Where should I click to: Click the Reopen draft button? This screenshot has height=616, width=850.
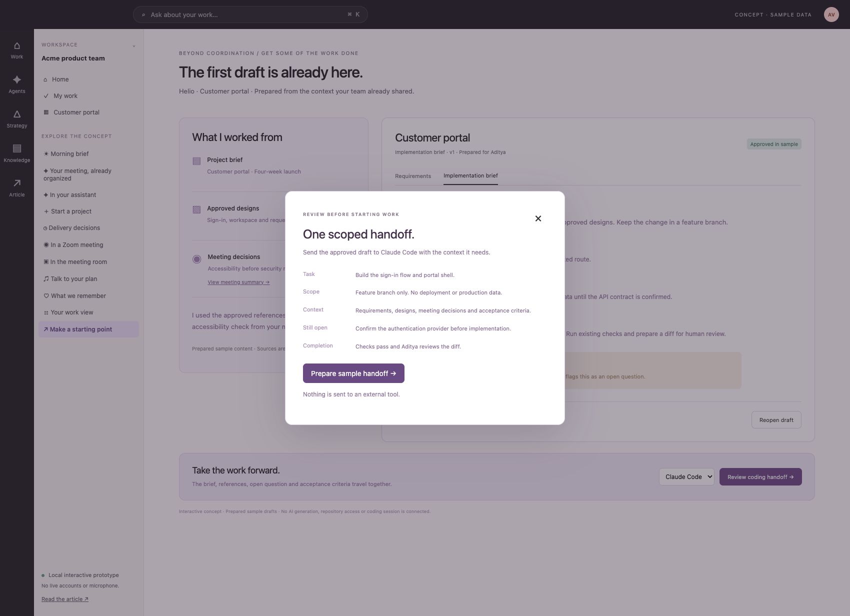[x=776, y=420]
